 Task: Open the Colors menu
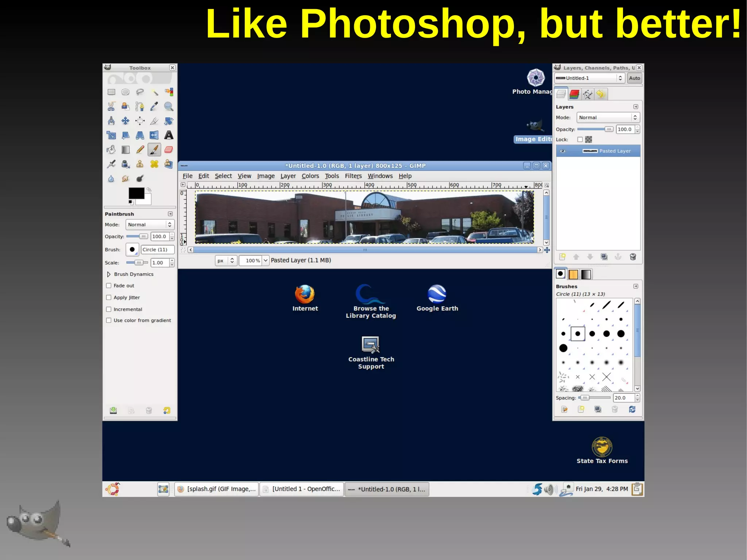click(x=310, y=176)
